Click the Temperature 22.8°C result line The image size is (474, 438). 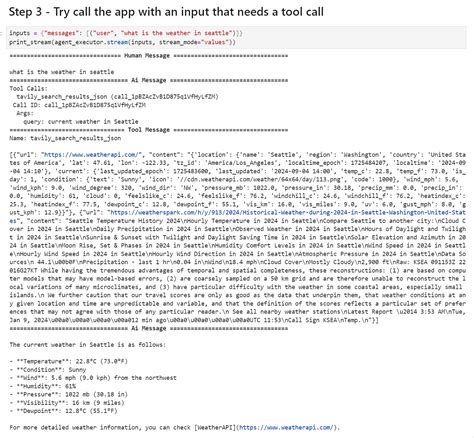pos(68,361)
